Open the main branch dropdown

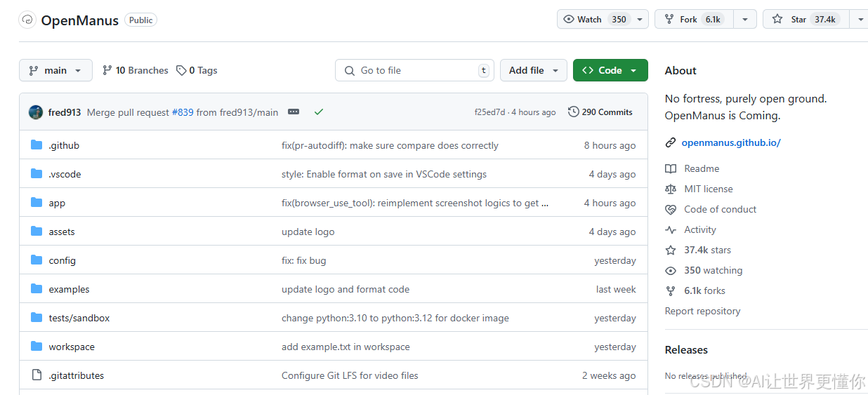tap(55, 70)
